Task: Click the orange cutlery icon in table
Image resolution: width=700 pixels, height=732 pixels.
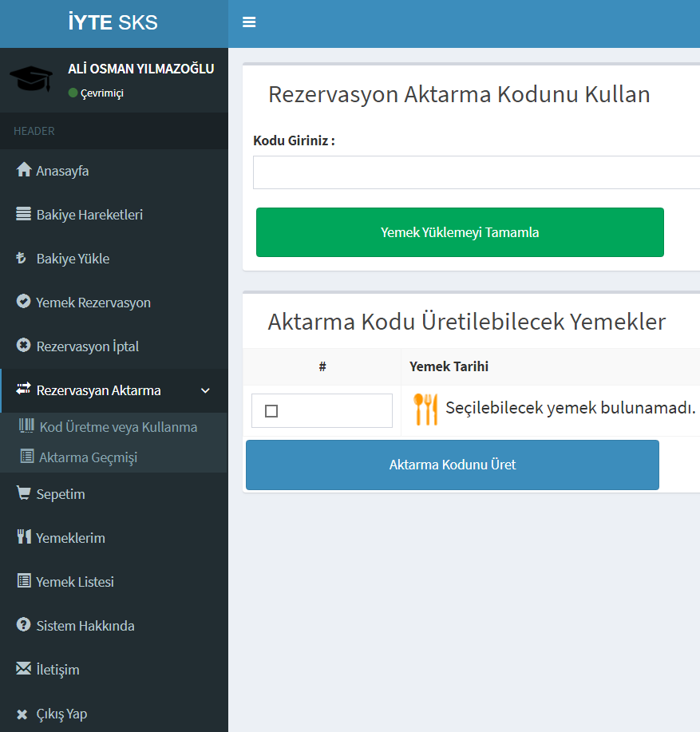Action: coord(425,409)
